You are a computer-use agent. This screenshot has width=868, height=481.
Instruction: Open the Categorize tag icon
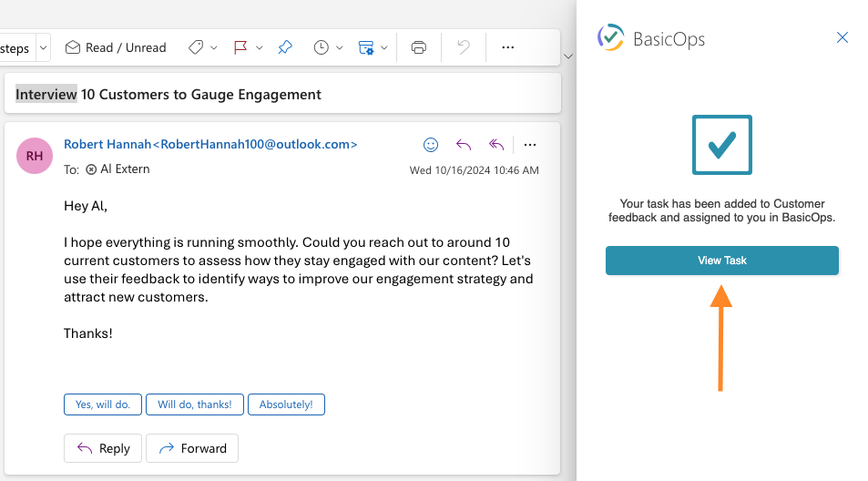point(196,47)
